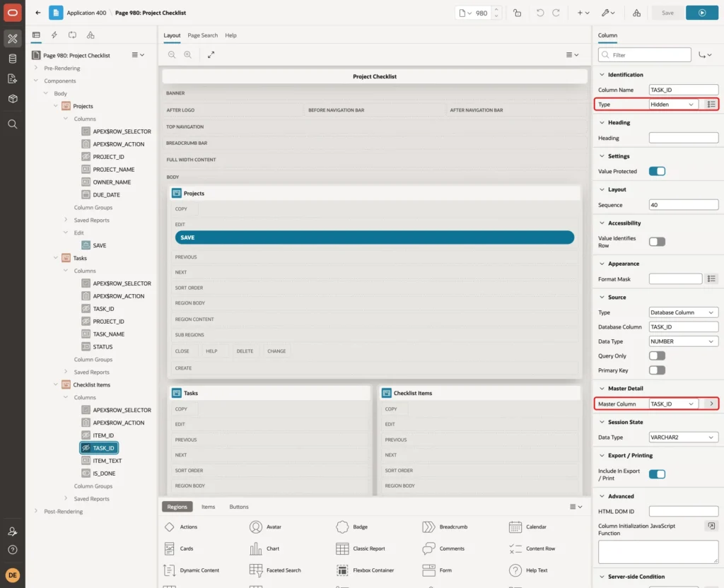Screen dimensions: 724x588
Task: Open Master Column TASK_ID dropdown
Action: coord(673,404)
